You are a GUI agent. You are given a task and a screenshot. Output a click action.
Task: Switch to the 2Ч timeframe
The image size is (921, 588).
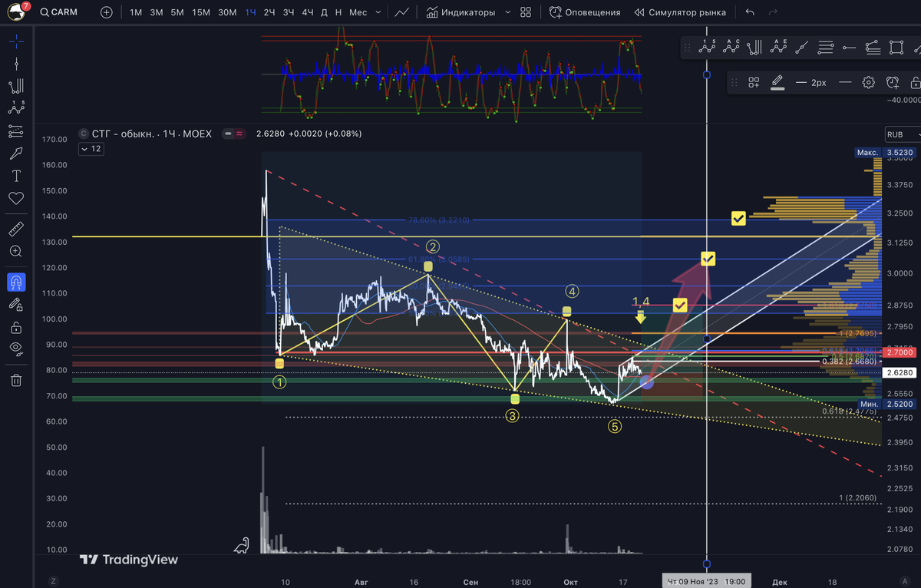coord(269,12)
